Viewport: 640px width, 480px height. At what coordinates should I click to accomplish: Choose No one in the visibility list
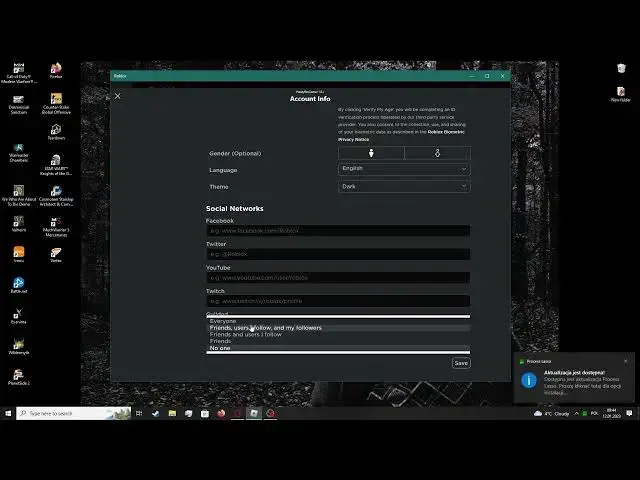click(x=338, y=348)
